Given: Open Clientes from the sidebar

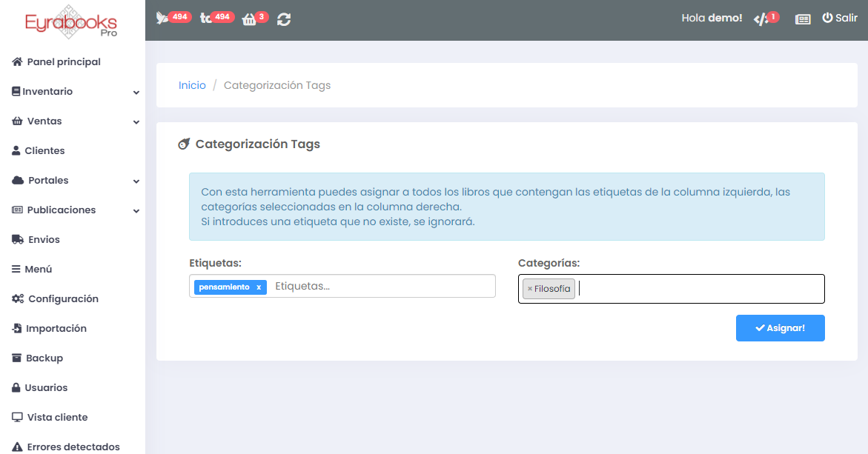Looking at the screenshot, I should (44, 151).
